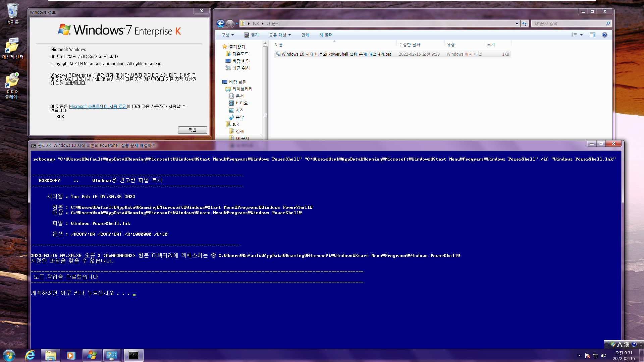Open the Recycle Bin desktop icon

pos(12,14)
